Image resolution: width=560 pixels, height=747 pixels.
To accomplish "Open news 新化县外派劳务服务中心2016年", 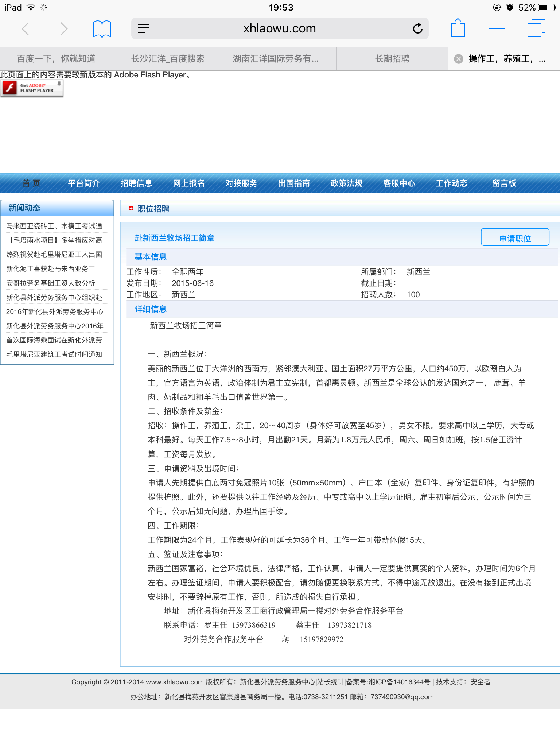I will point(55,326).
